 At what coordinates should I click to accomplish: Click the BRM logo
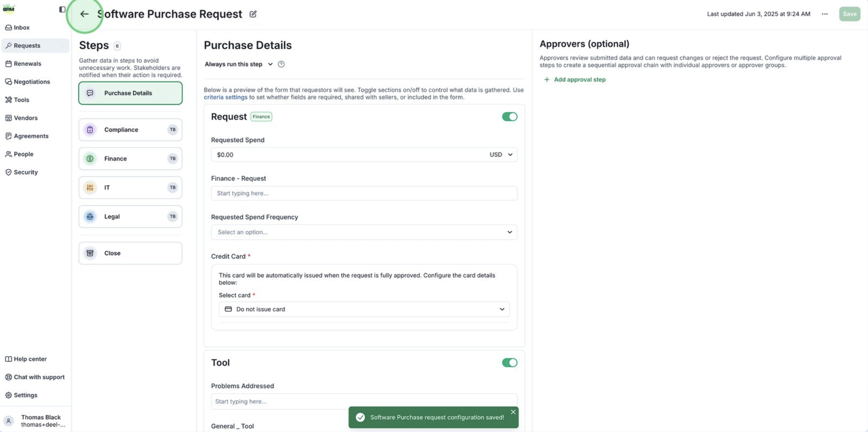click(x=9, y=9)
